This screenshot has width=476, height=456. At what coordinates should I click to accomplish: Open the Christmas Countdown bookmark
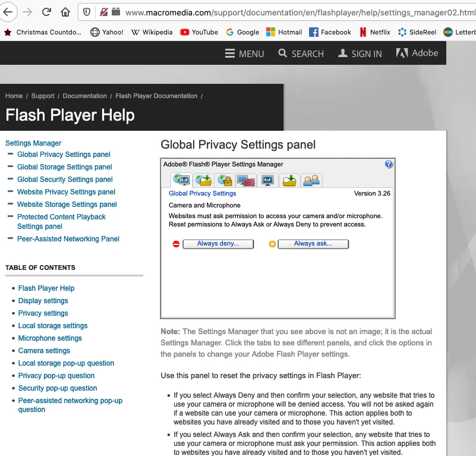click(x=43, y=32)
